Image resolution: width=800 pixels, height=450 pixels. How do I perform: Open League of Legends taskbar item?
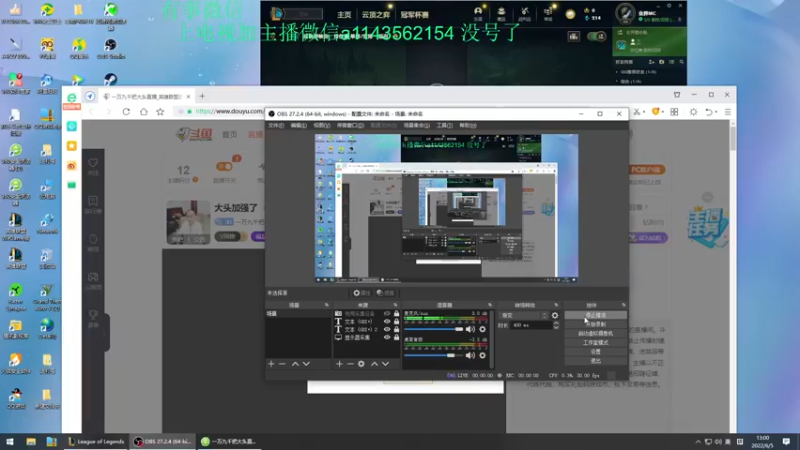[96, 441]
